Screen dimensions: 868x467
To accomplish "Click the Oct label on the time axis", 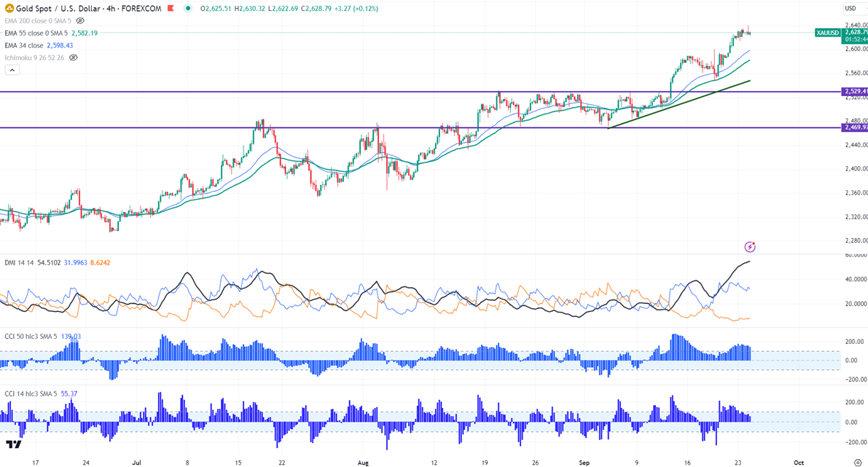I will coord(798,463).
